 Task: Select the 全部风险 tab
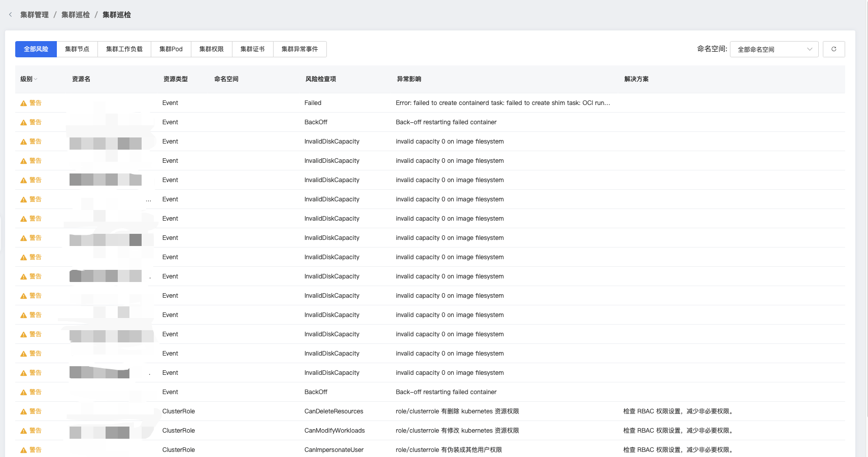coord(36,49)
